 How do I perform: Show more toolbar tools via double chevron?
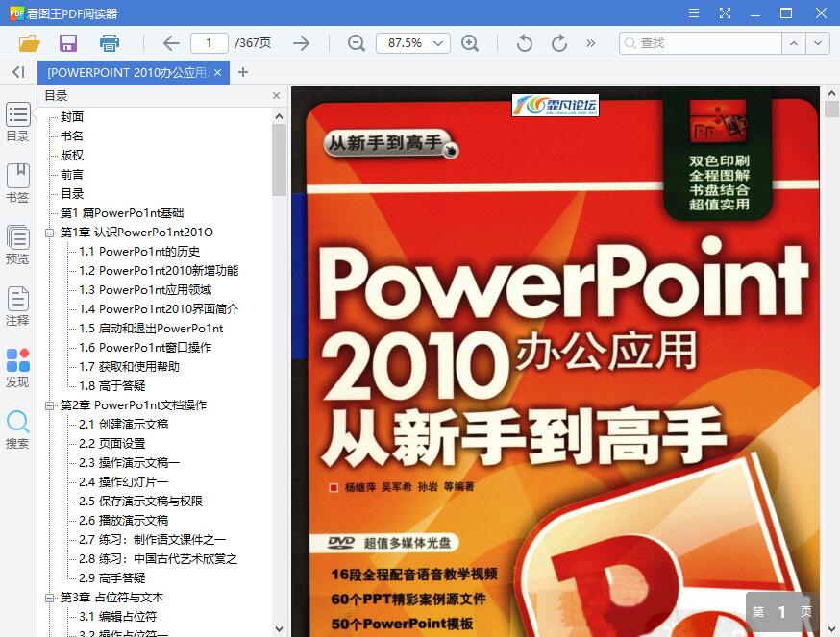click(x=590, y=43)
